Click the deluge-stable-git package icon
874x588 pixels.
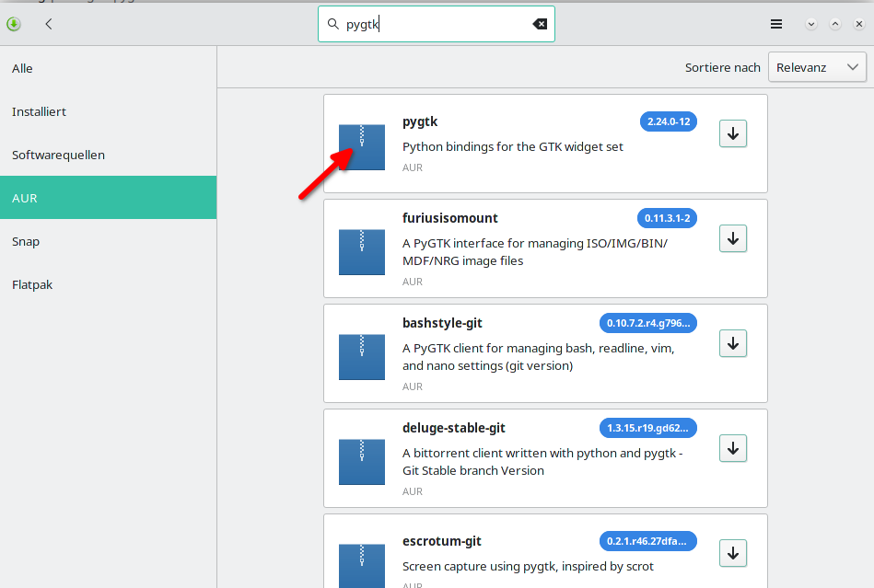[361, 461]
